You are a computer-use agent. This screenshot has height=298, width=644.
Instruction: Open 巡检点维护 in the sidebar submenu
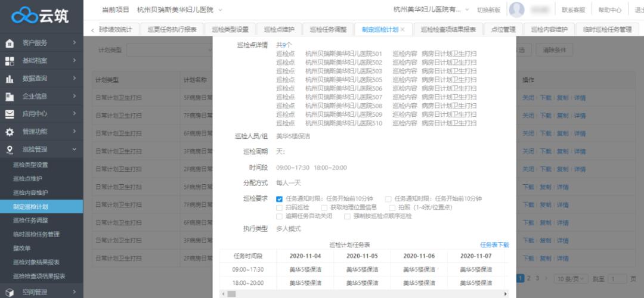coord(27,179)
